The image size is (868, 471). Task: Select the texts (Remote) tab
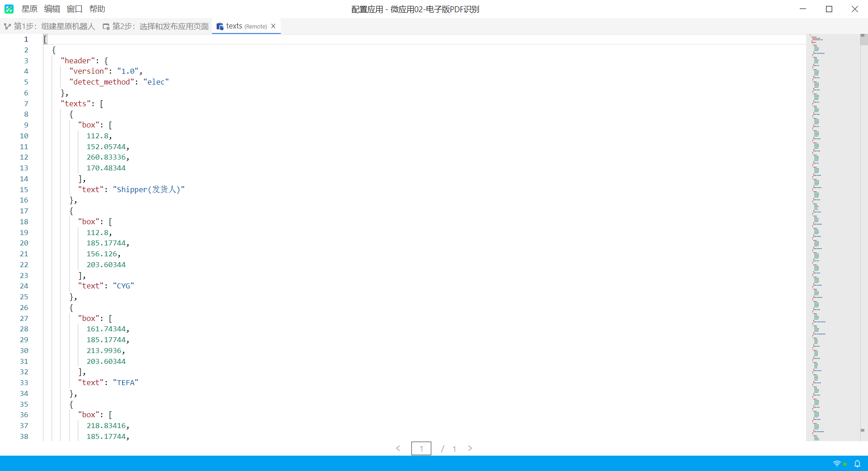[246, 26]
